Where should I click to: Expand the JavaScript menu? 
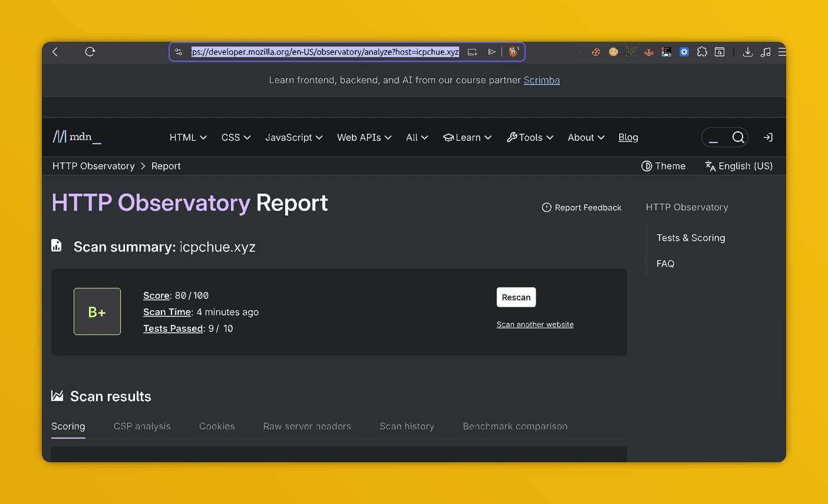pyautogui.click(x=293, y=137)
